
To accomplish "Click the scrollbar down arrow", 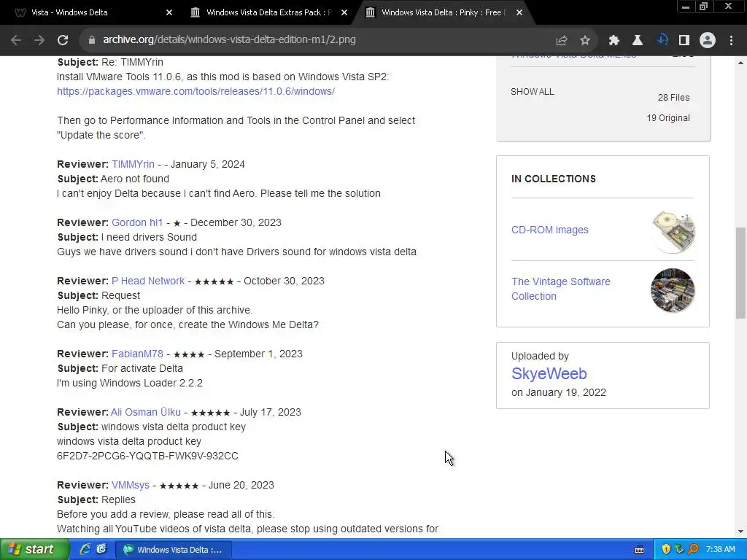I will (740, 531).
